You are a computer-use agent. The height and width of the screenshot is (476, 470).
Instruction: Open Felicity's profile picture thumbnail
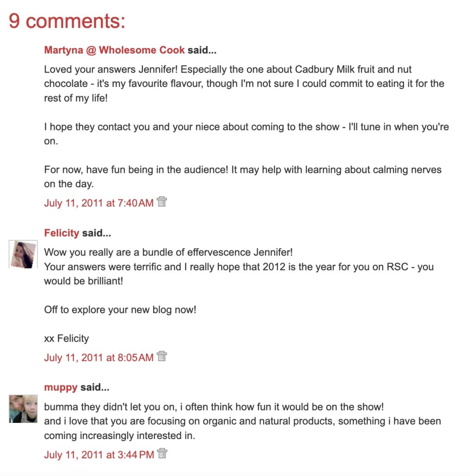[23, 254]
